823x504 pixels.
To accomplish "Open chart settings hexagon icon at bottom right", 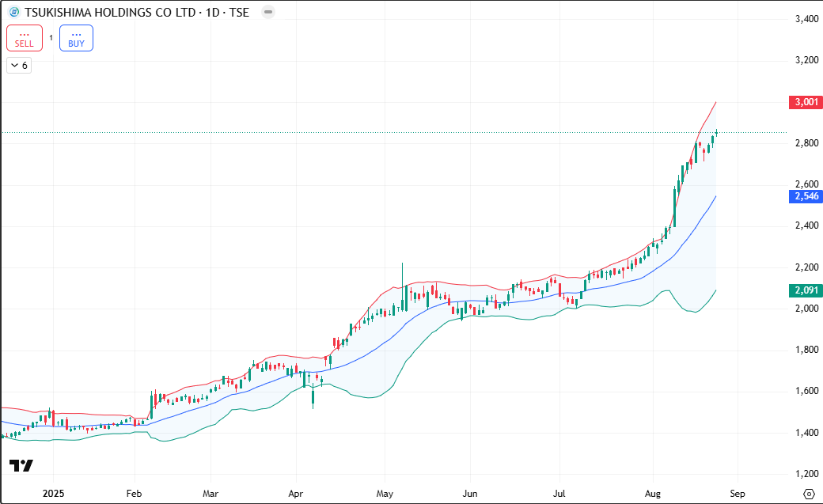I will [x=809, y=494].
